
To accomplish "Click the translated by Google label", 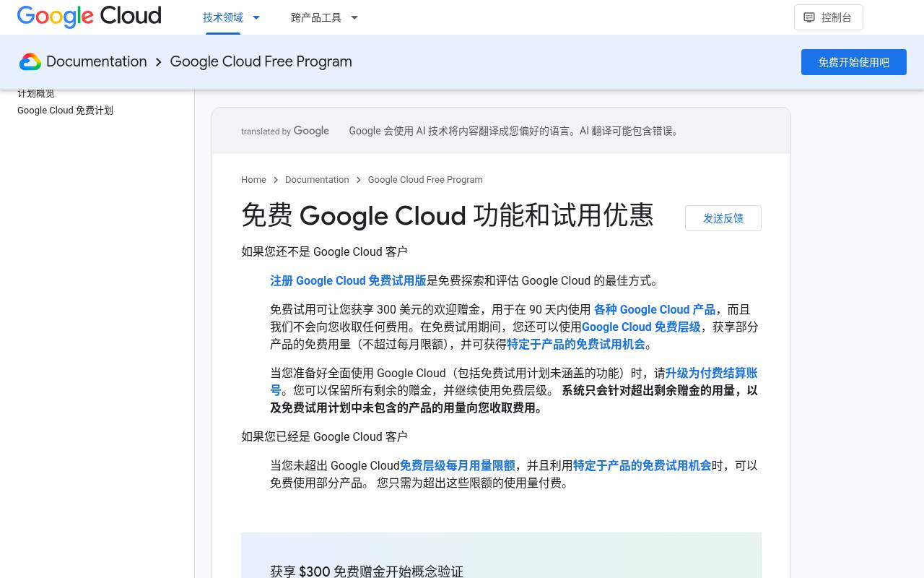I will pos(285,131).
